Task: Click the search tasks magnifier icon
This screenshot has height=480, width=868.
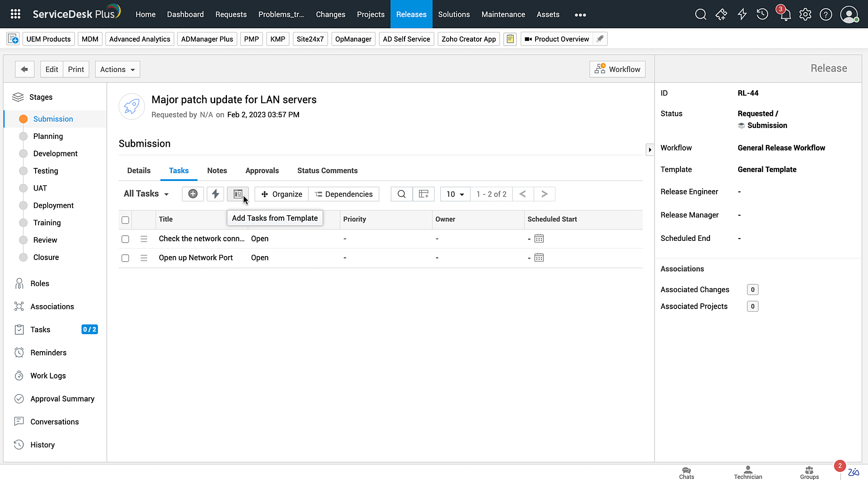Action: [x=402, y=194]
